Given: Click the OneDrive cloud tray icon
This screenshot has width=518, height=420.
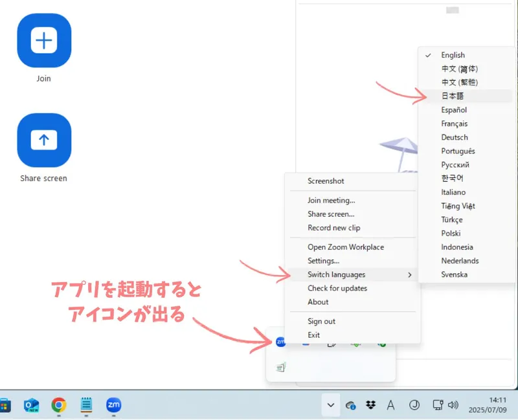Looking at the screenshot, I should pyautogui.click(x=350, y=405).
